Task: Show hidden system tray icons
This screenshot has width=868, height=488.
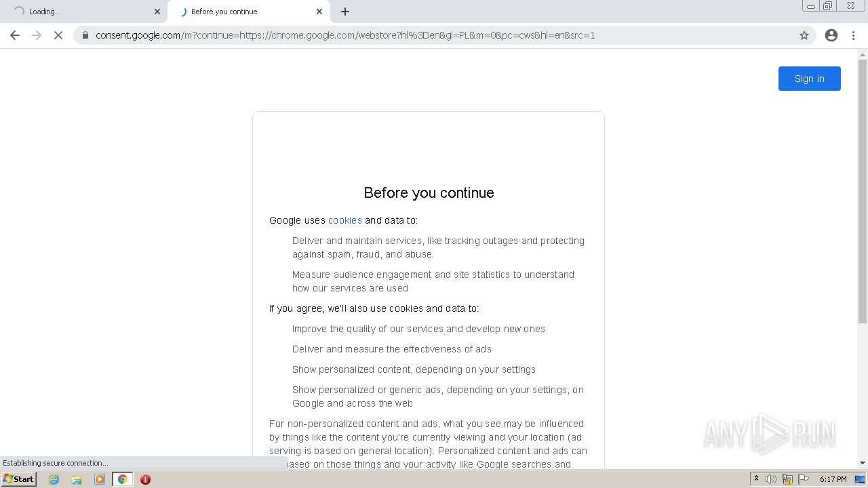Action: click(x=756, y=479)
